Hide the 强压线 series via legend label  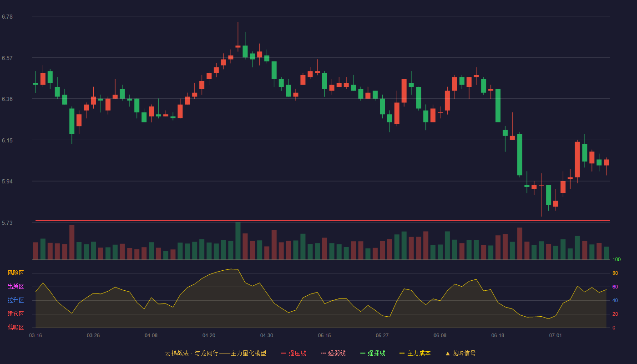click(297, 353)
